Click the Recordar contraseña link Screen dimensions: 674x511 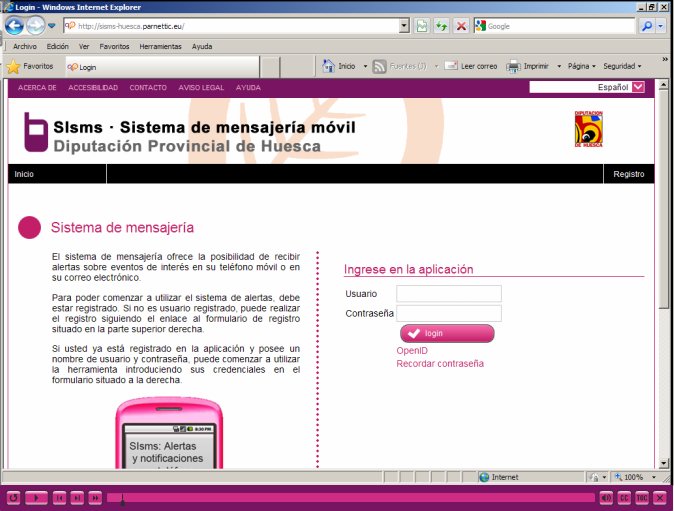click(x=440, y=364)
